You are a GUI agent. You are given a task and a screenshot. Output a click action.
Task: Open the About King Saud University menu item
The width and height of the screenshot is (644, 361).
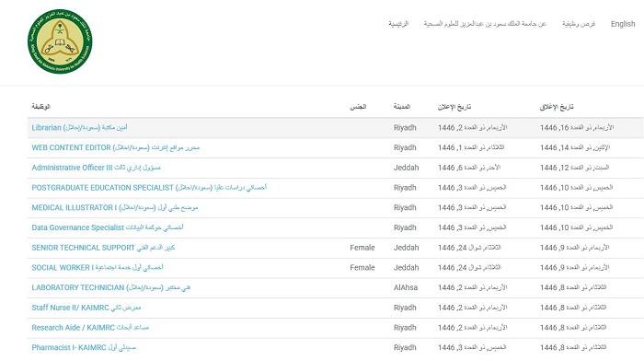point(485,24)
